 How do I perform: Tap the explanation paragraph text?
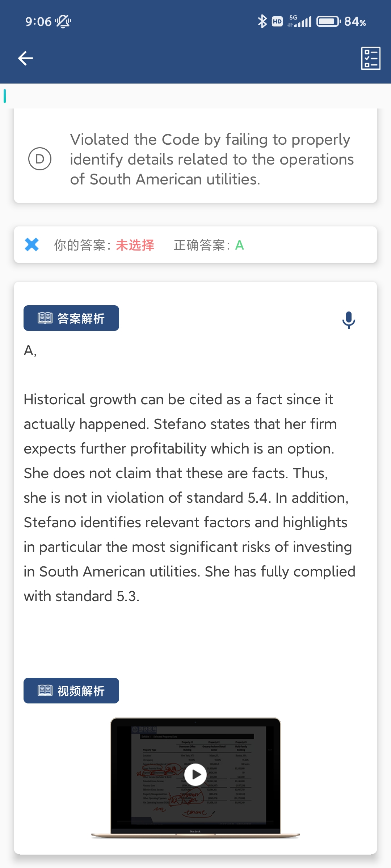pyautogui.click(x=188, y=498)
